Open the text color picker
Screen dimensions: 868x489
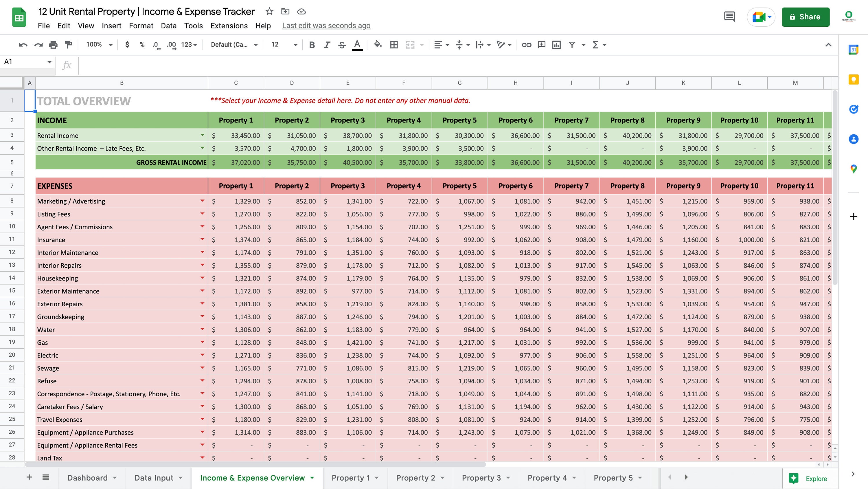pyautogui.click(x=357, y=44)
